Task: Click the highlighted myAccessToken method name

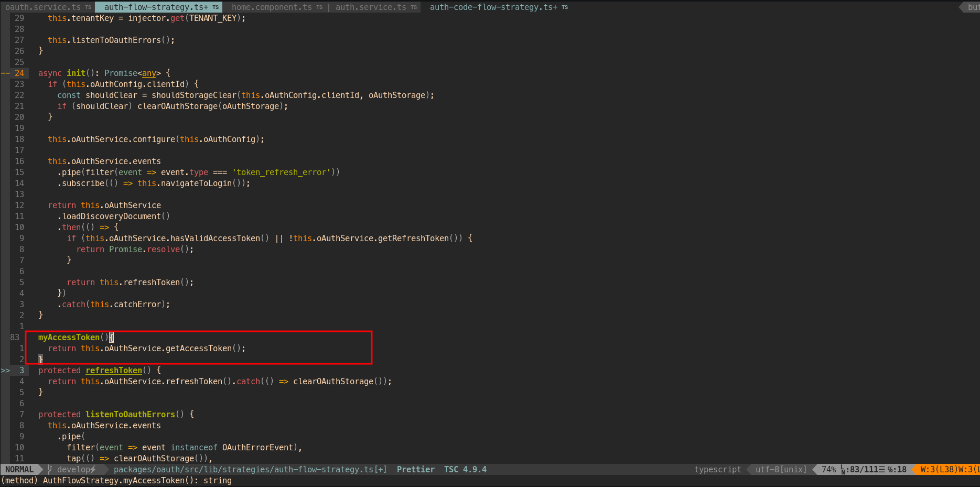Action: tap(69, 337)
